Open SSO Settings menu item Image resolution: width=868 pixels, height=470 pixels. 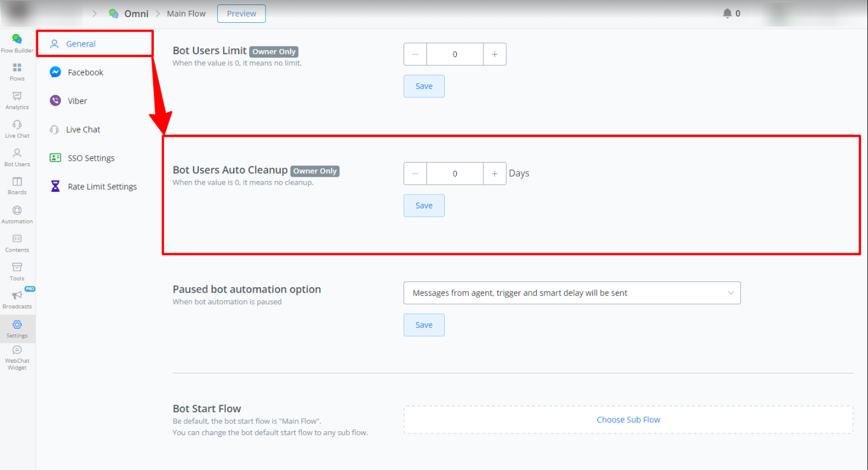click(91, 158)
